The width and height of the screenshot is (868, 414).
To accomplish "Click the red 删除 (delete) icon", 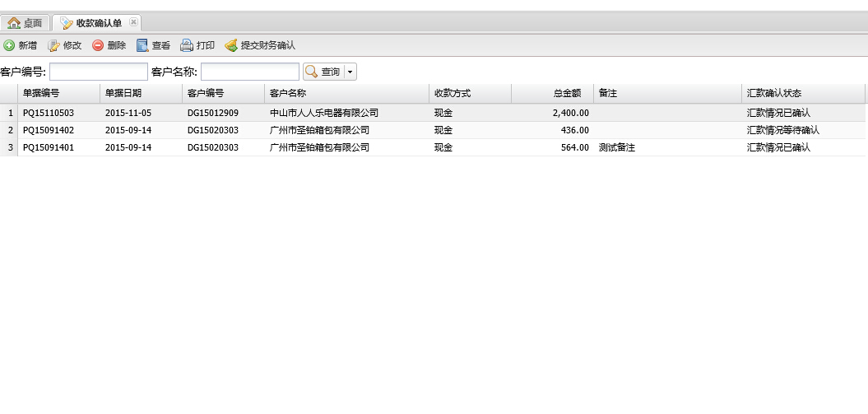I will point(98,45).
